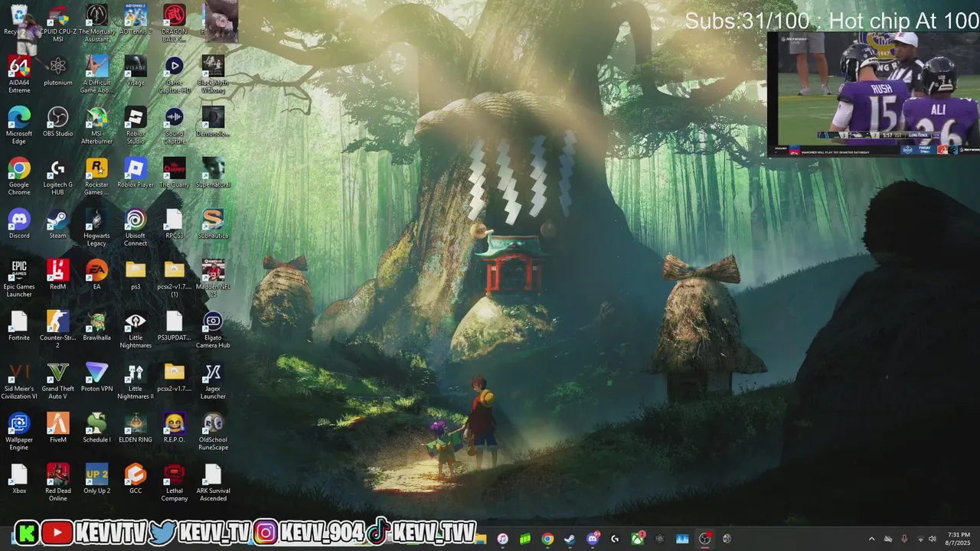Viewport: 980px width, 551px height.
Task: Open the Little Nightmares II shortcut
Action: 136,382
